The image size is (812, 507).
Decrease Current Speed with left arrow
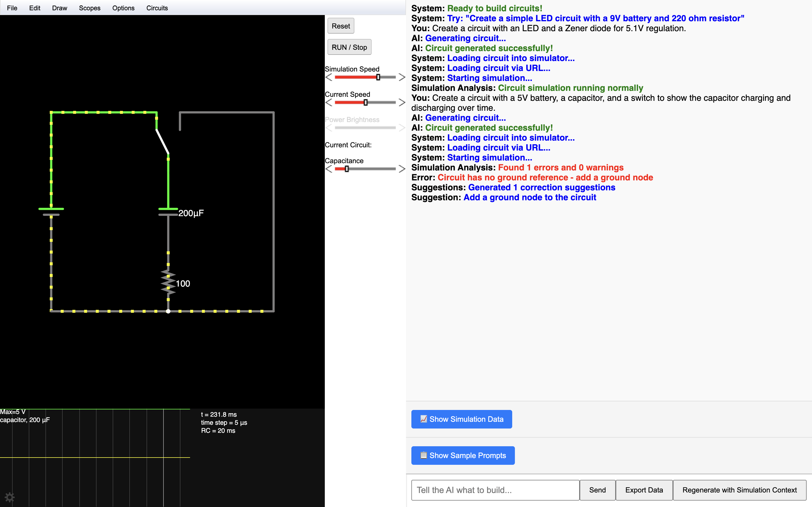329,103
